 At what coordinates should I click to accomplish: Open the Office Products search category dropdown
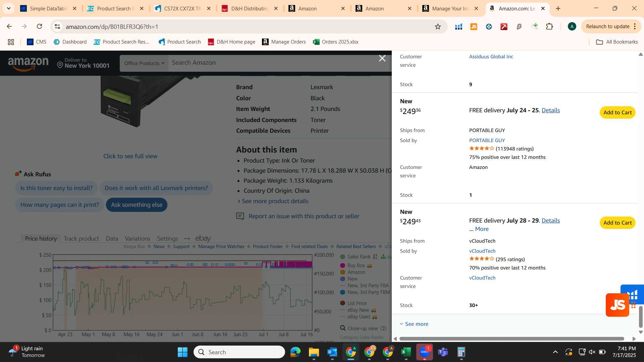(144, 63)
